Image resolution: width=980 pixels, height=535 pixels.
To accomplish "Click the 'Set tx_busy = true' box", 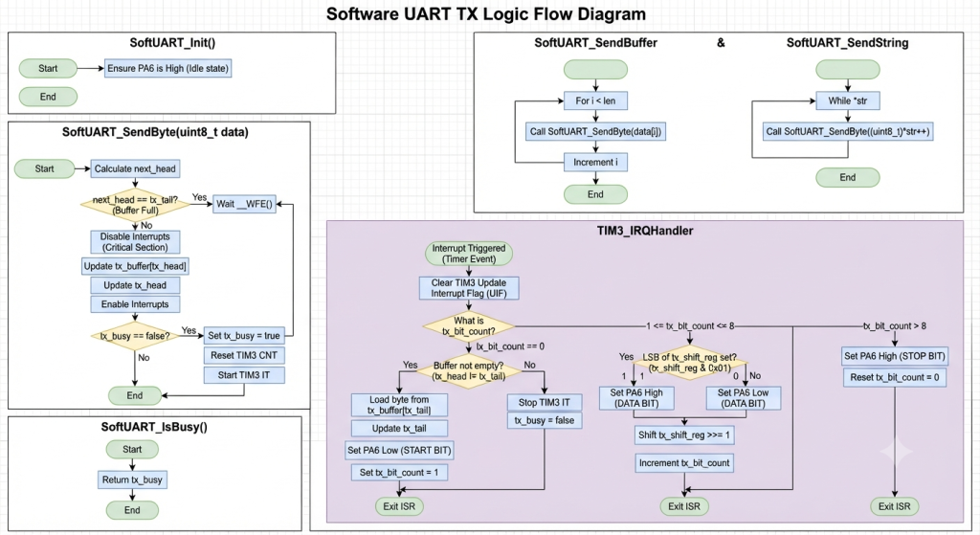I will pos(244,336).
